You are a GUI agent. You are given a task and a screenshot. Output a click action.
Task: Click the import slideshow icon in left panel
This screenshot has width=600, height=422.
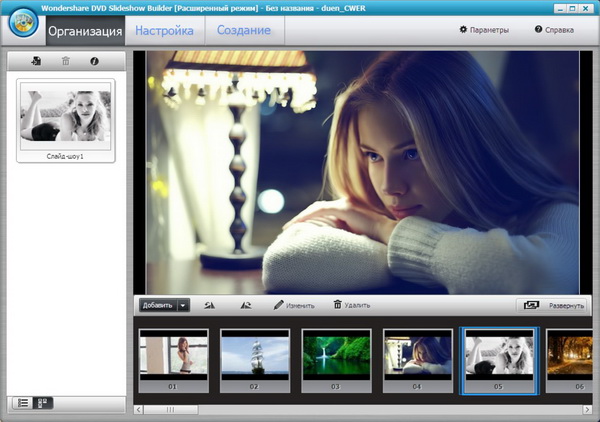(x=37, y=61)
